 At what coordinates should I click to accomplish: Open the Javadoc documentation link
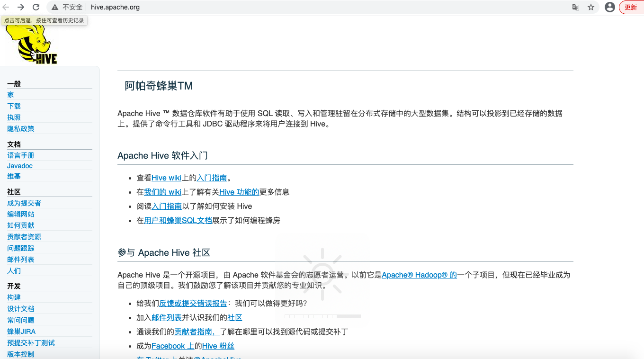click(x=19, y=165)
